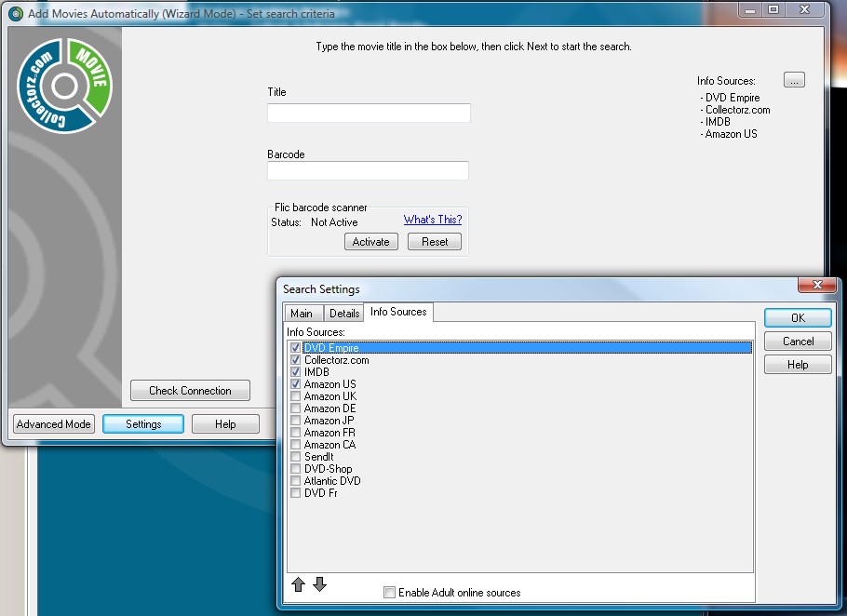Uncheck Collectorz.com info source

[x=295, y=359]
